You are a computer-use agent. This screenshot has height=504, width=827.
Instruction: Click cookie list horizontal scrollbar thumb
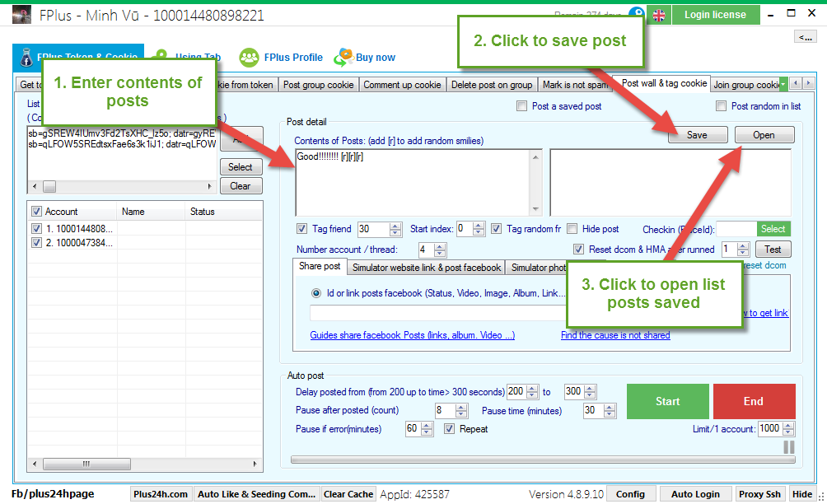(49, 186)
